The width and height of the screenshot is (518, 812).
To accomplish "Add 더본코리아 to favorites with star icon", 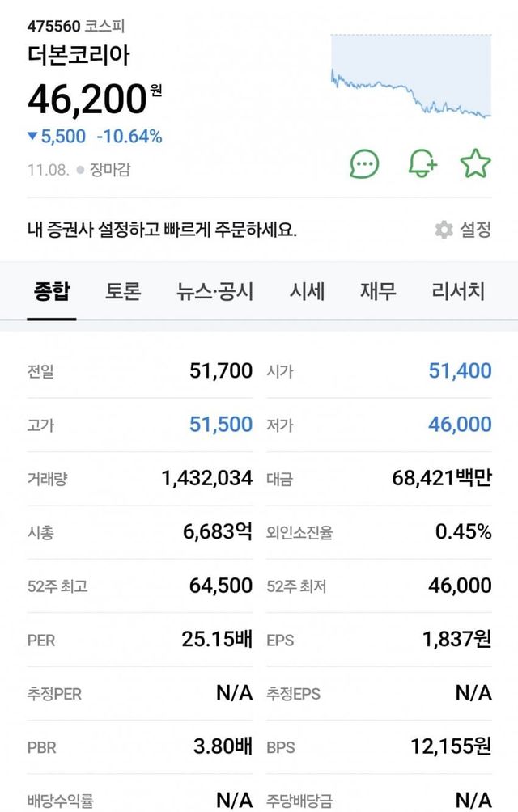I will (476, 164).
